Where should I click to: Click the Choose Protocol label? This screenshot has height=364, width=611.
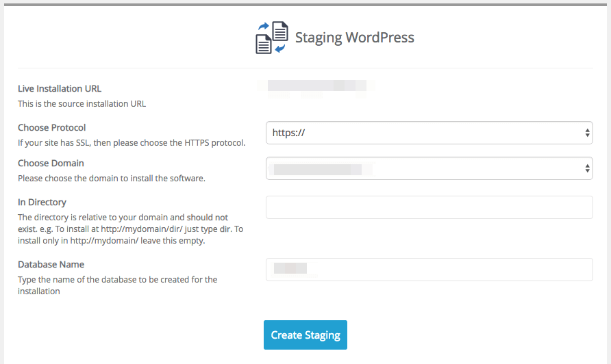click(51, 128)
